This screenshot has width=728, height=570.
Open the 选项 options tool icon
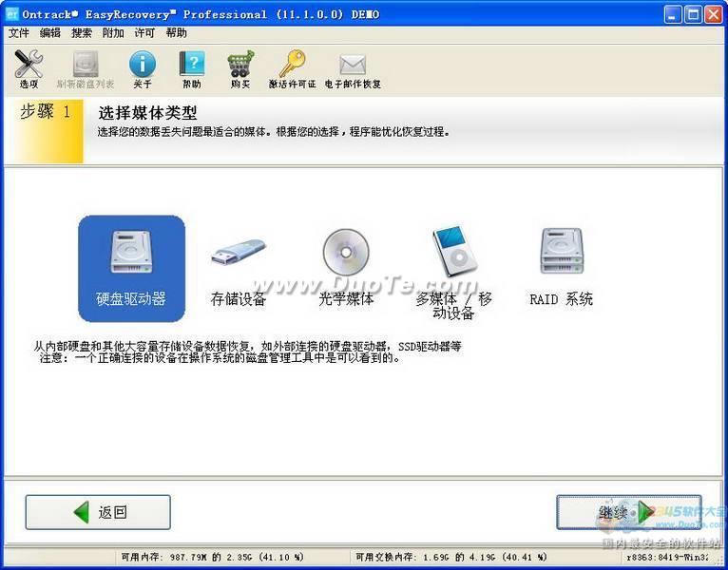click(x=29, y=69)
